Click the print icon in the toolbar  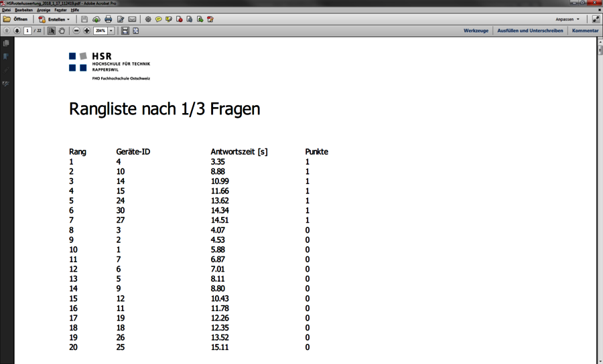click(x=109, y=19)
